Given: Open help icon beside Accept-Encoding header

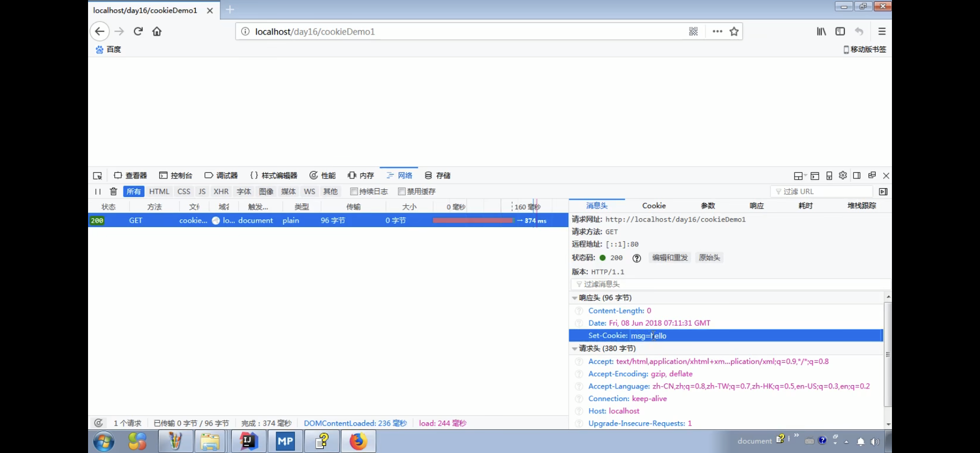Looking at the screenshot, I should coord(579,374).
